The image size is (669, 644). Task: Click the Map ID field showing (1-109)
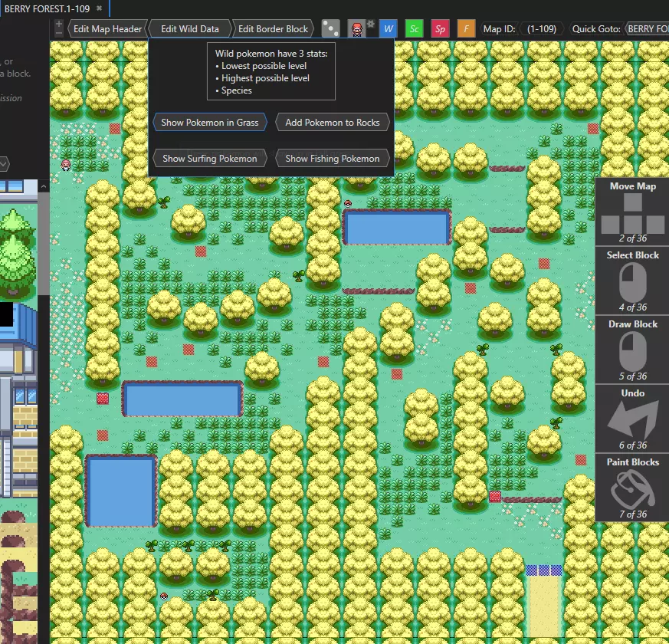(x=542, y=29)
